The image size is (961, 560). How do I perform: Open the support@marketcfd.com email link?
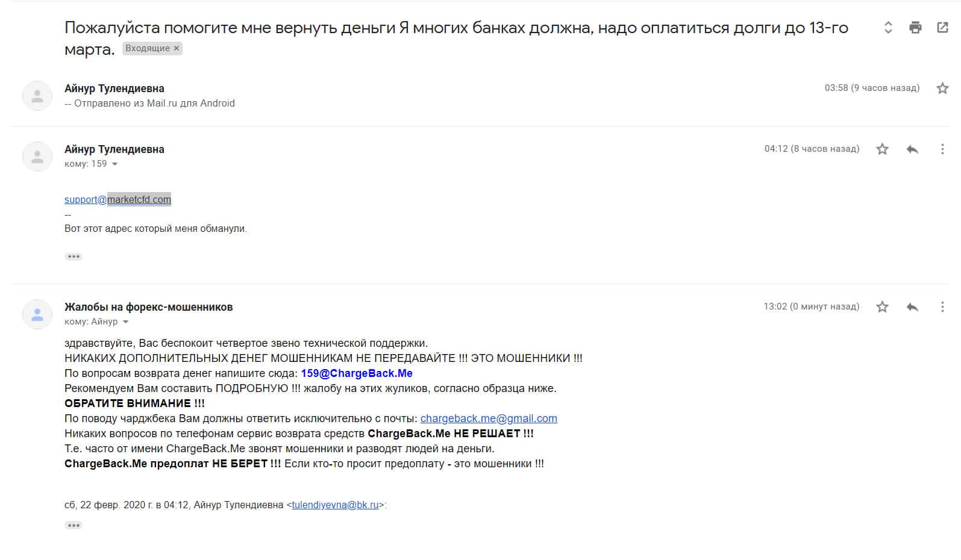pyautogui.click(x=117, y=200)
